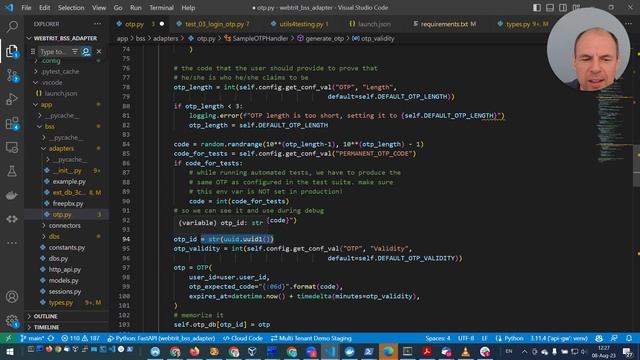Show additional activity bar views ellipsis
The width and height of the screenshot is (640, 360).
[x=12, y=243]
